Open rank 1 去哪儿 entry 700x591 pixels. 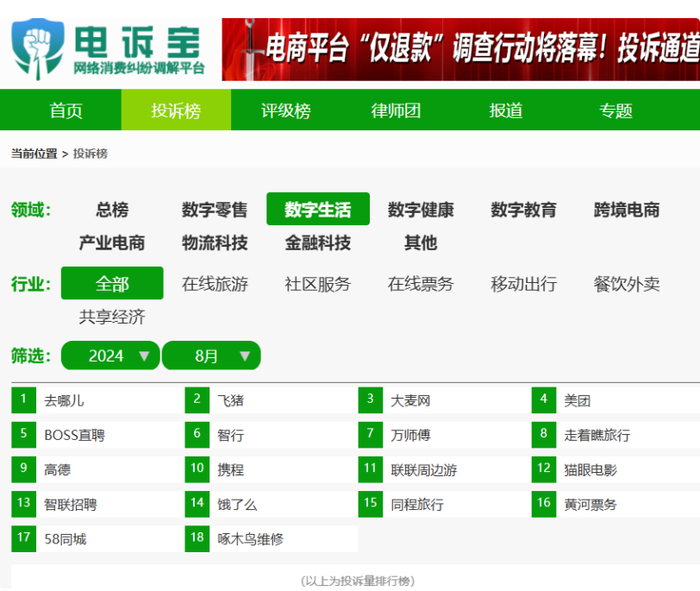97,400
